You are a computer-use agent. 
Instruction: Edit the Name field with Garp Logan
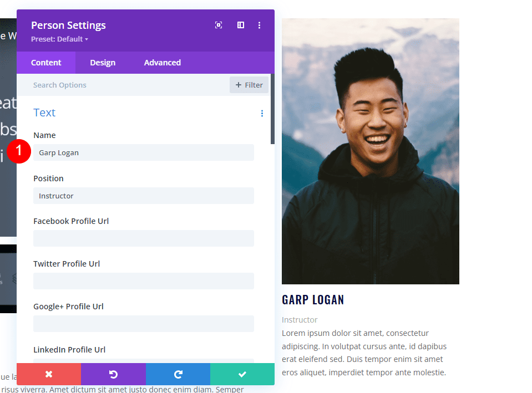(144, 152)
